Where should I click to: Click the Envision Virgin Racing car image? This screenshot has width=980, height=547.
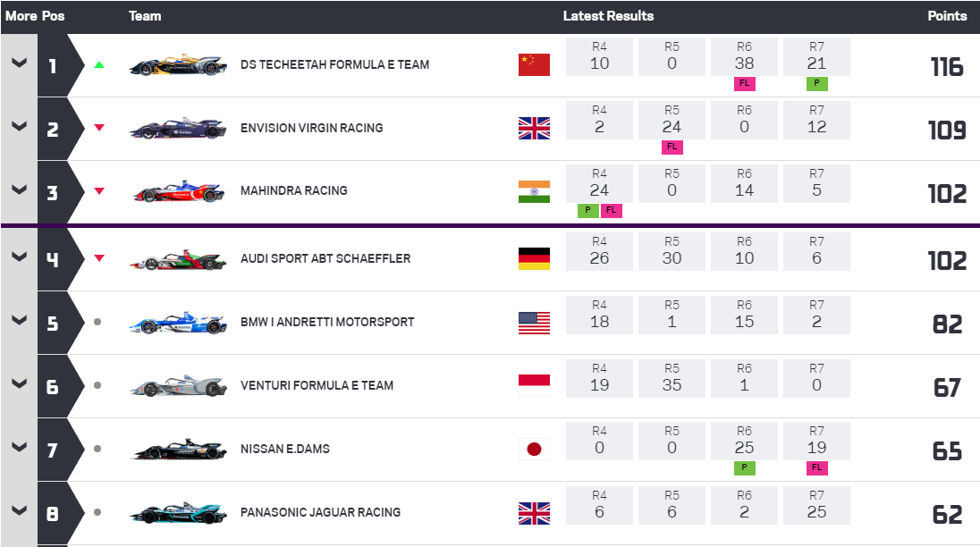(x=179, y=129)
